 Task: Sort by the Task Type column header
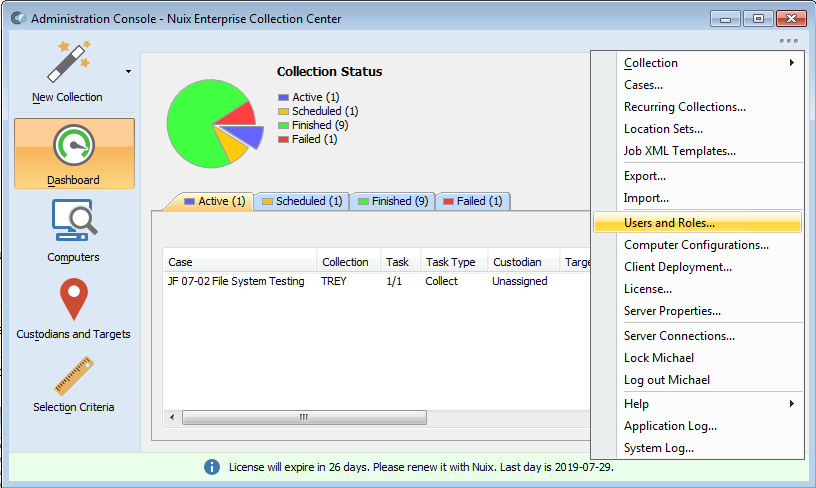pyautogui.click(x=454, y=262)
